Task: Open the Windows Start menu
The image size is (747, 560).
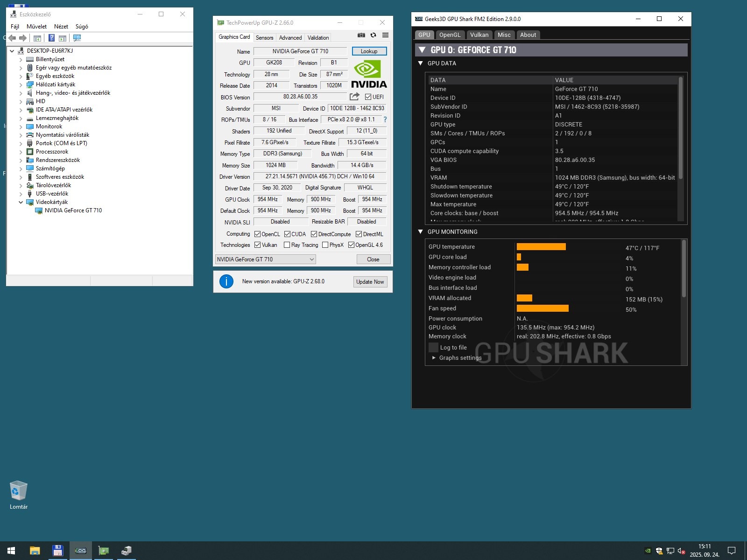Action: click(11, 551)
